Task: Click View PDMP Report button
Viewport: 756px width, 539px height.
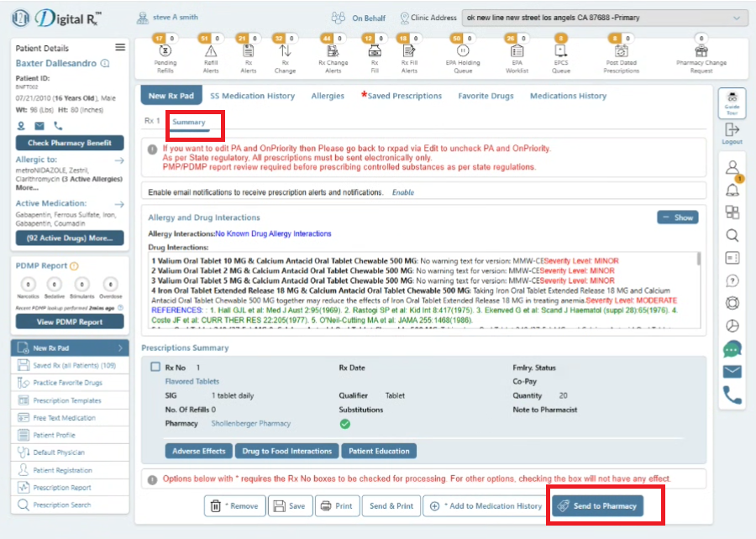Action: pos(70,322)
